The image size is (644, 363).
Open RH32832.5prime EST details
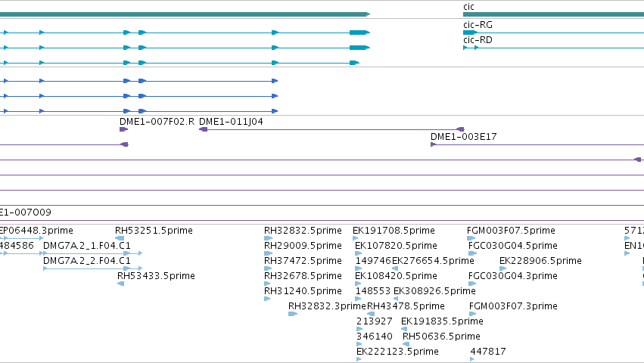click(x=303, y=231)
